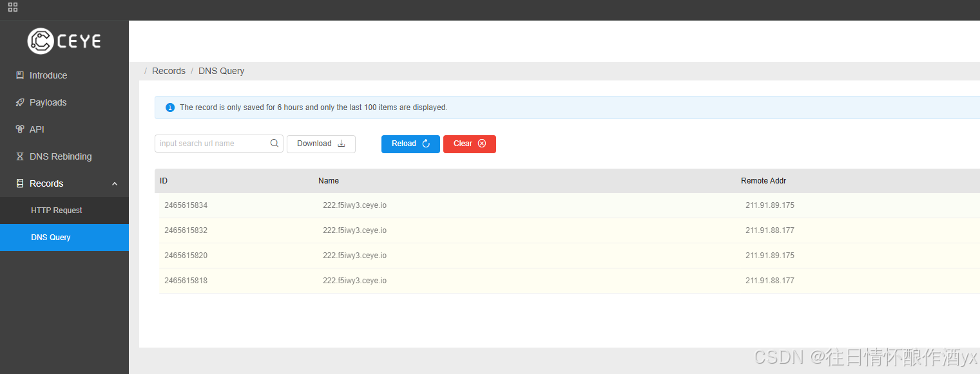This screenshot has height=374, width=980.
Task: Select record ID 2465615820
Action: click(186, 256)
